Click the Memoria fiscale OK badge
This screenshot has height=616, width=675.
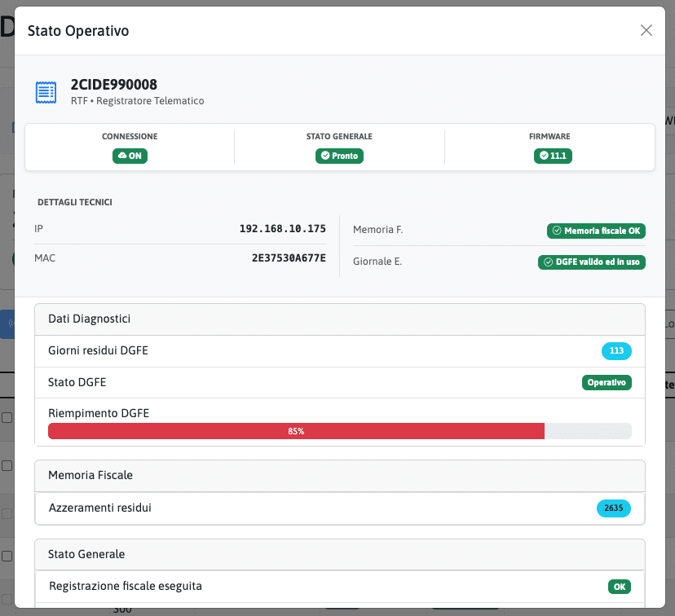tap(595, 231)
